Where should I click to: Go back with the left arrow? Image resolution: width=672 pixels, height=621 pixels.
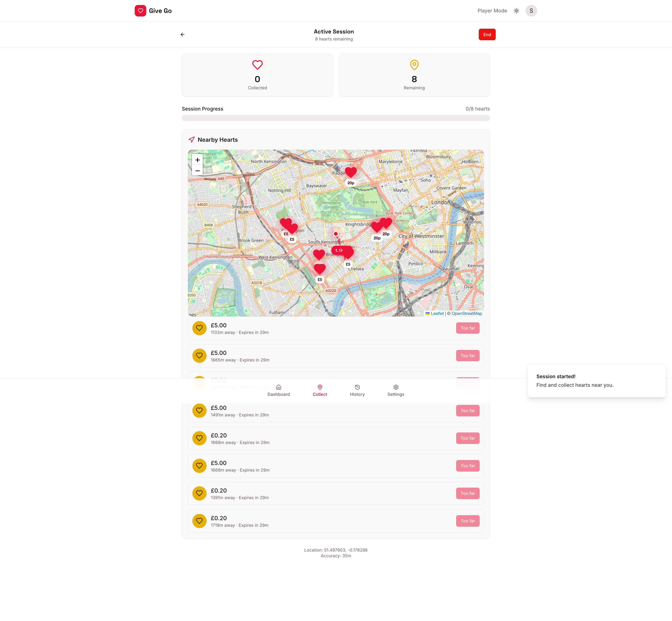182,35
